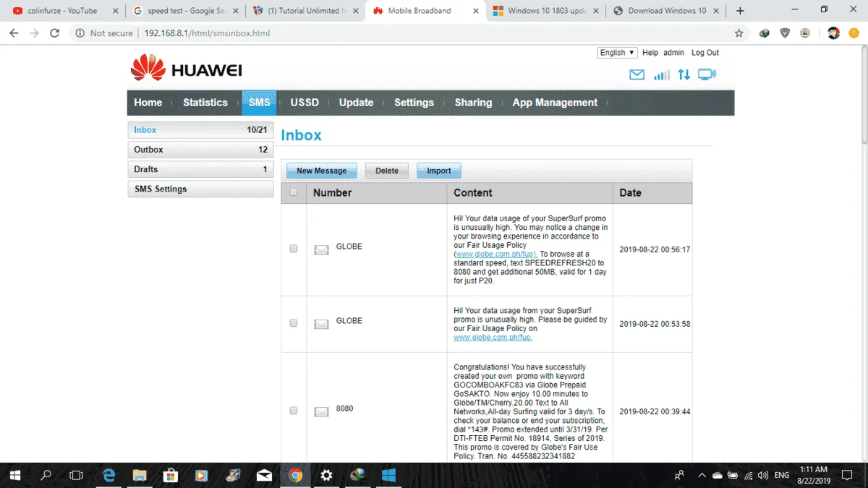Click the Log Out link
Image resolution: width=868 pixels, height=488 pixels.
click(705, 53)
